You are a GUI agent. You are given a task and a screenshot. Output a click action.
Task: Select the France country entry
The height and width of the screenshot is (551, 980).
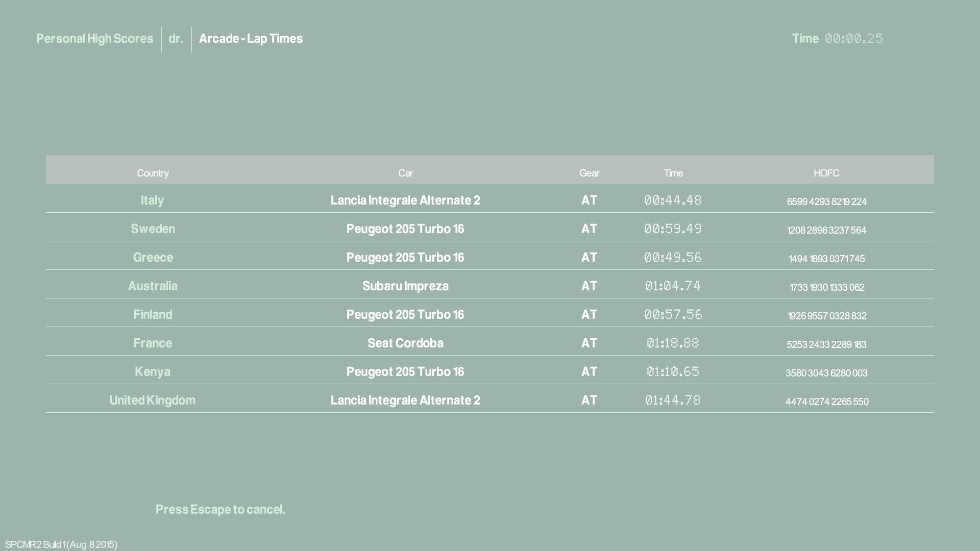(x=153, y=343)
